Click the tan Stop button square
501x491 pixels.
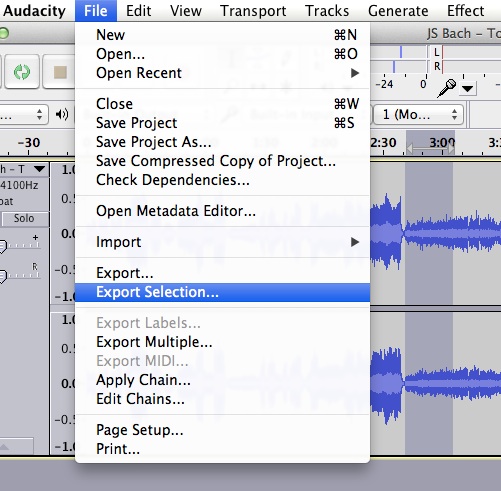[x=60, y=72]
